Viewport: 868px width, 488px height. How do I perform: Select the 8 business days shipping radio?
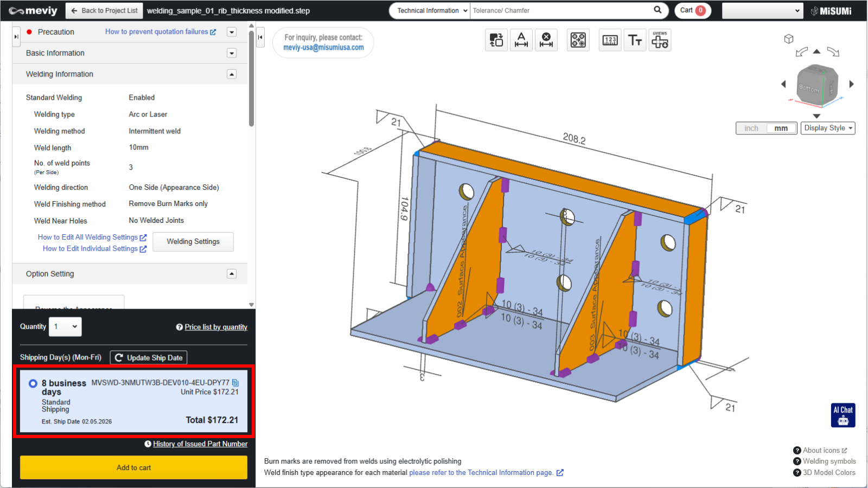(x=33, y=383)
